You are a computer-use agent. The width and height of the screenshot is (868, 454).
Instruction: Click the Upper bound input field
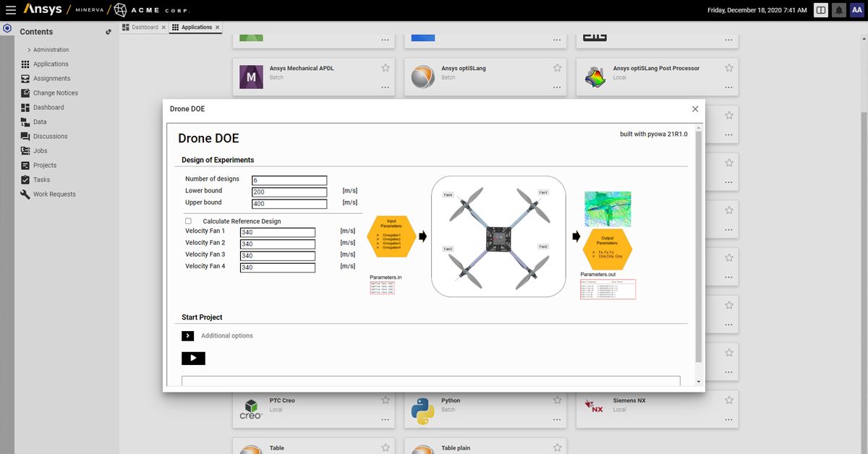289,203
